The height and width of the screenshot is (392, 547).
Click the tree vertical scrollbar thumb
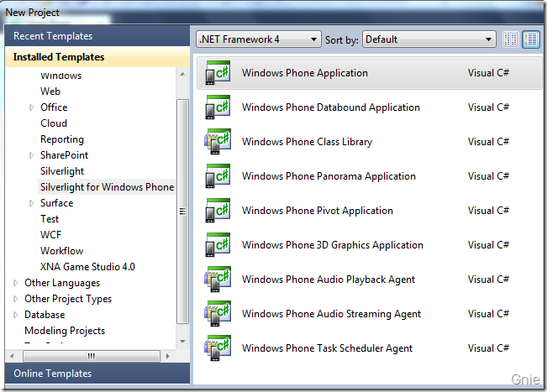[x=182, y=212]
